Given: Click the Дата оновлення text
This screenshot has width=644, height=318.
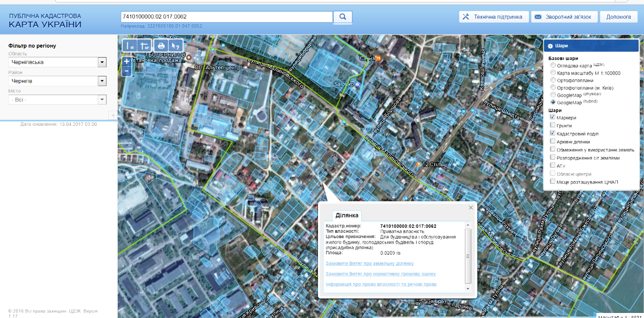Looking at the screenshot, I should pyautogui.click(x=59, y=124).
